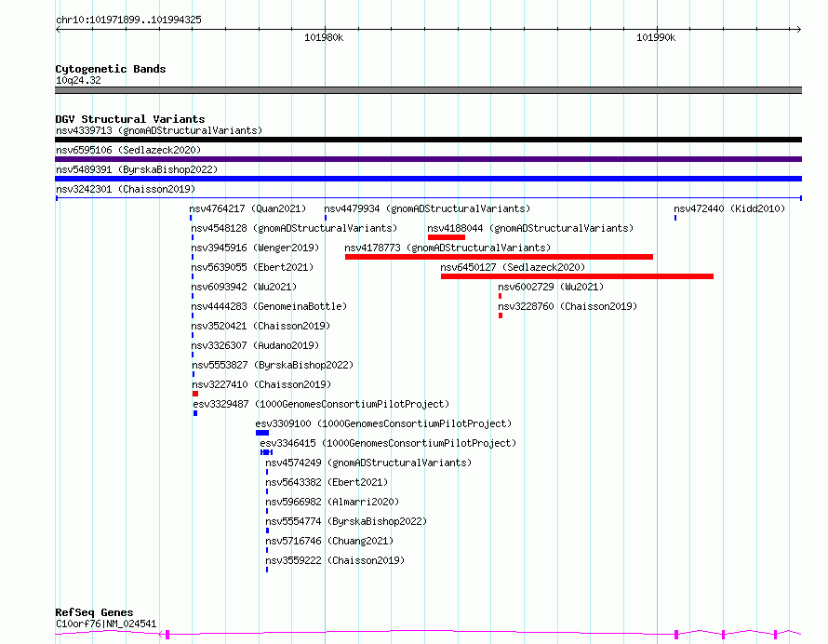The width and height of the screenshot is (828, 644).
Task: Open the nsv5553827 ByrskaBishop2022 label
Action: 273,365
